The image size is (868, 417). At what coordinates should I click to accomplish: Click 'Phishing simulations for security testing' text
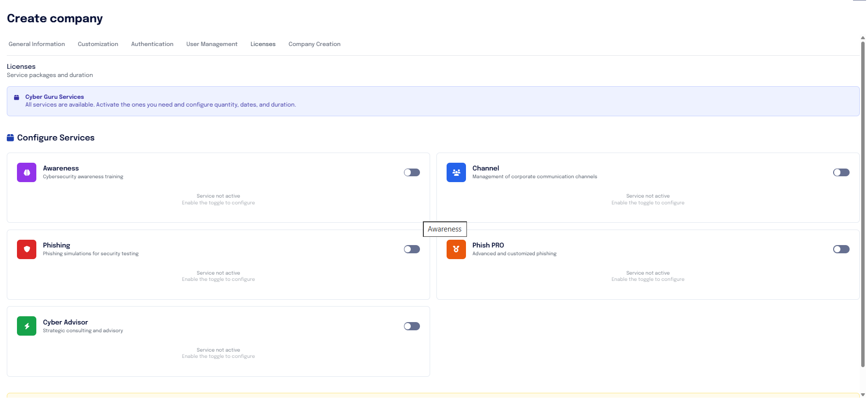pos(91,254)
